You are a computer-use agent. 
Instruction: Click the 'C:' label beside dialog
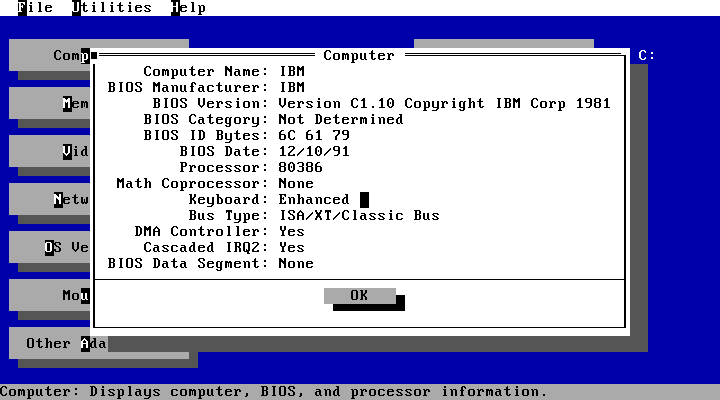tap(647, 55)
